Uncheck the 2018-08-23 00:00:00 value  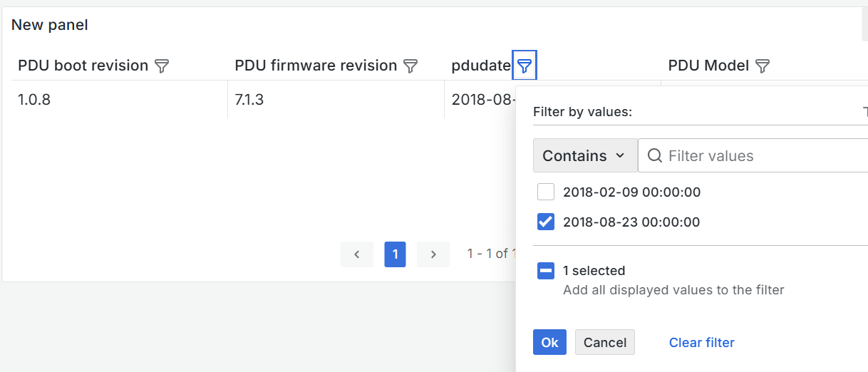(546, 222)
